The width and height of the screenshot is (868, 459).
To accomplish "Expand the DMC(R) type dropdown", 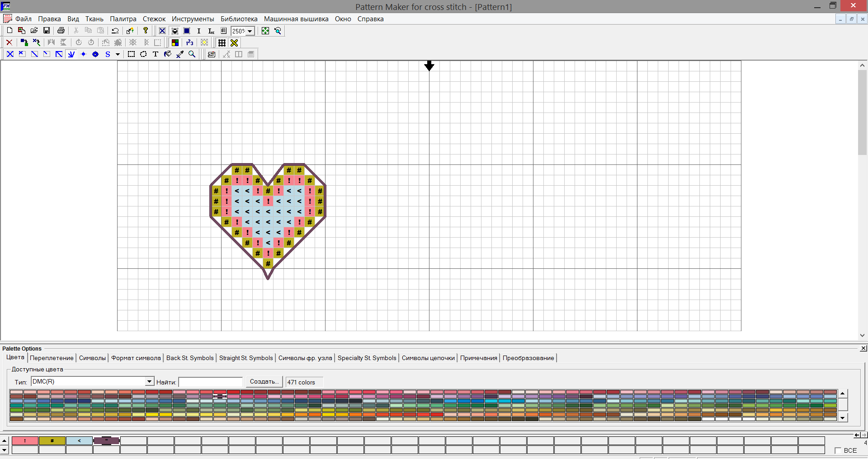I will pyautogui.click(x=150, y=382).
